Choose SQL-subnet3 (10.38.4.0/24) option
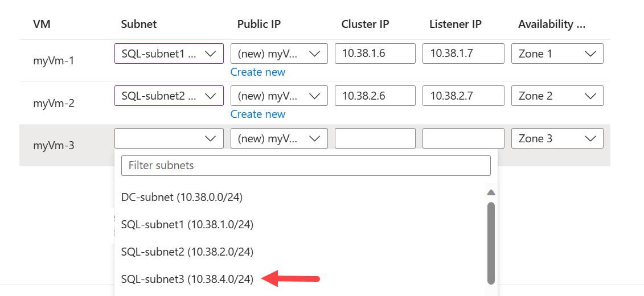This screenshot has width=644, height=296. point(187,279)
